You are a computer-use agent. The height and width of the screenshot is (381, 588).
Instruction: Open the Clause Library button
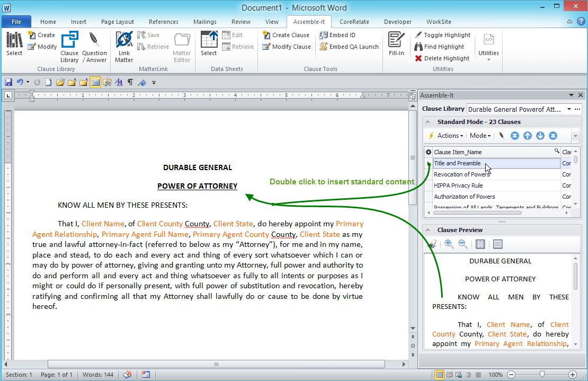pyautogui.click(x=69, y=47)
